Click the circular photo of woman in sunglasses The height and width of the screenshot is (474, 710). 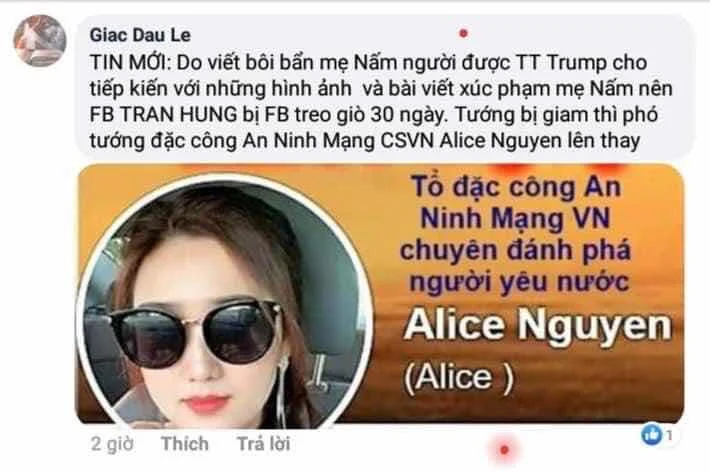[225, 300]
